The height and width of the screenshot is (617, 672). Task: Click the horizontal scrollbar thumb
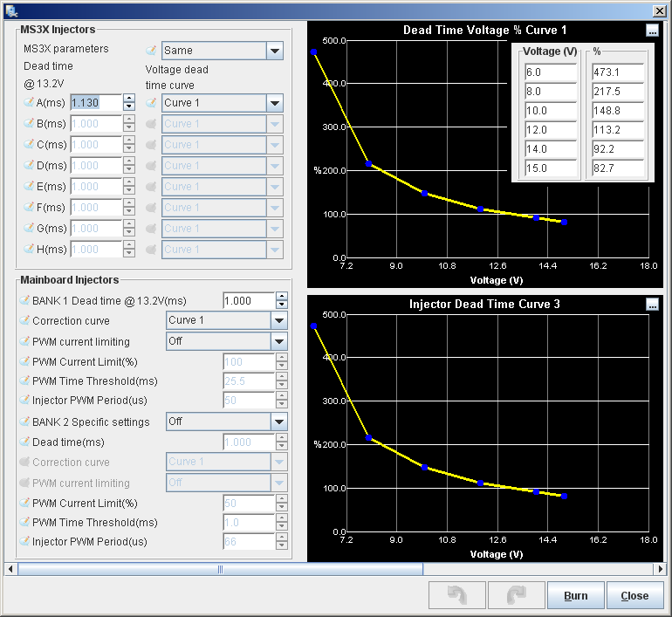click(220, 570)
